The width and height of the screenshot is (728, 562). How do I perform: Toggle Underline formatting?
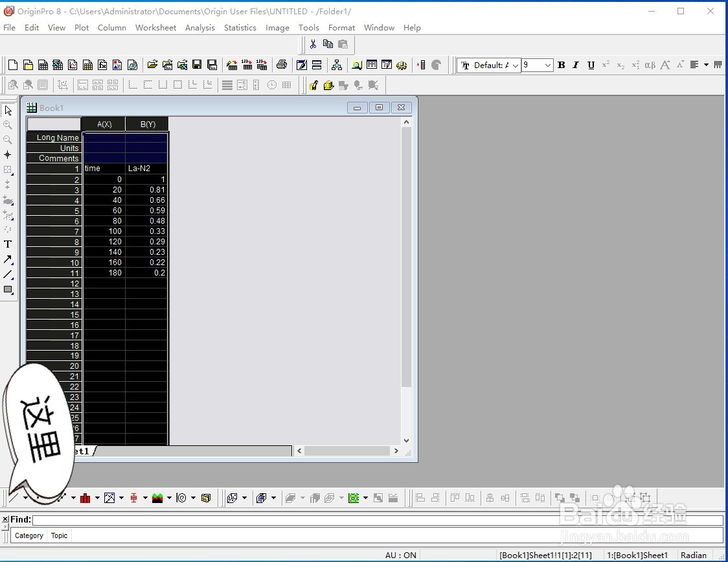591,65
